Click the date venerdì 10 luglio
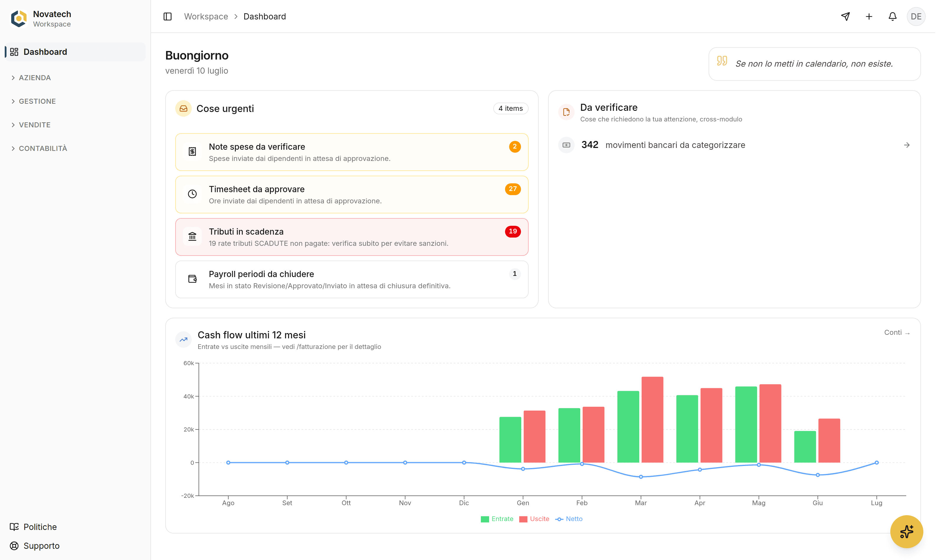The width and height of the screenshot is (944, 560). click(x=197, y=71)
